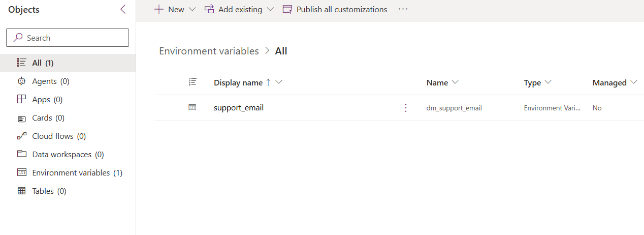Click the Name column header text
Image resolution: width=644 pixels, height=235 pixels.
437,82
